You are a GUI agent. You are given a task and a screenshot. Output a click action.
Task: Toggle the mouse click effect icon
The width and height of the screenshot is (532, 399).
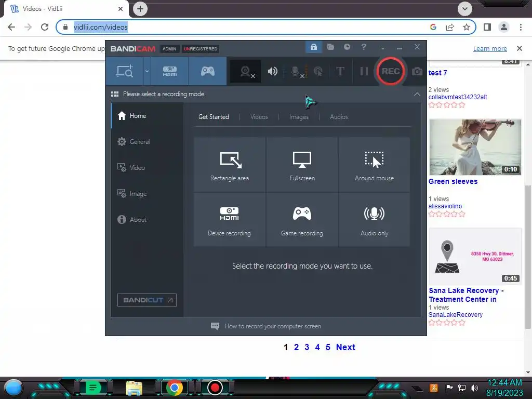[318, 71]
